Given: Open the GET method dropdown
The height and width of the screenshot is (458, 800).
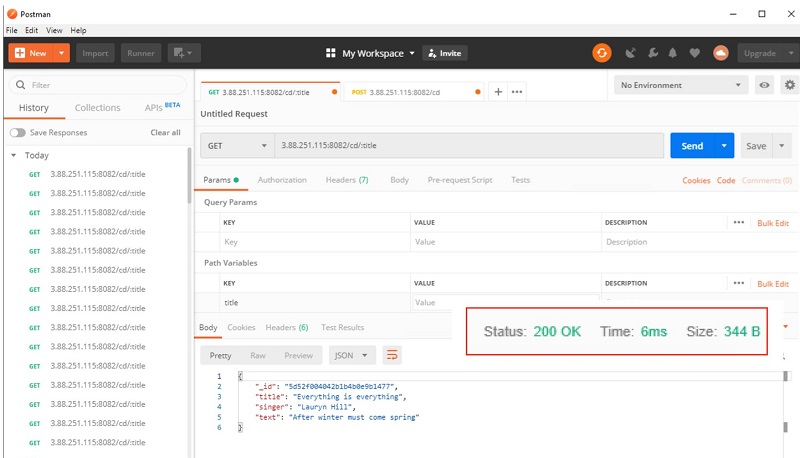Looking at the screenshot, I should 237,146.
